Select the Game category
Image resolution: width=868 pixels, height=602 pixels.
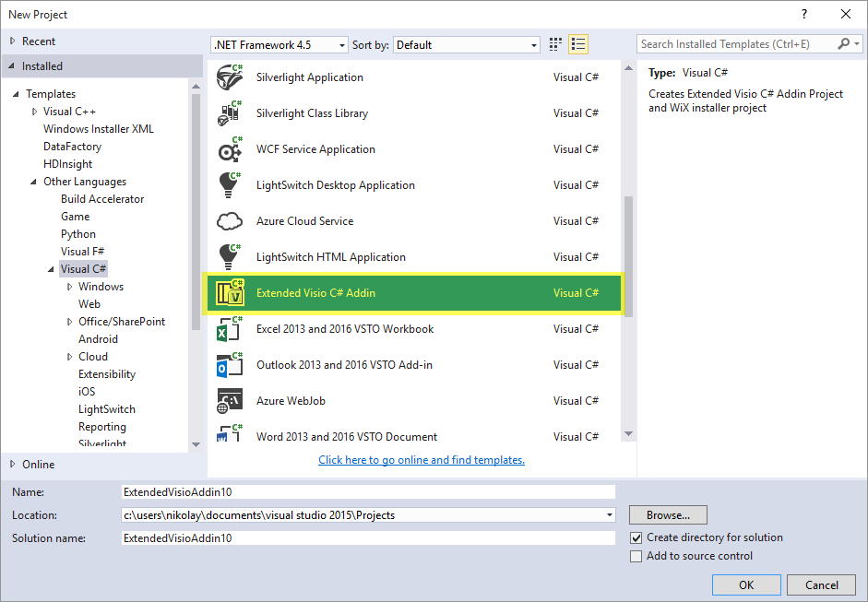pyautogui.click(x=76, y=217)
